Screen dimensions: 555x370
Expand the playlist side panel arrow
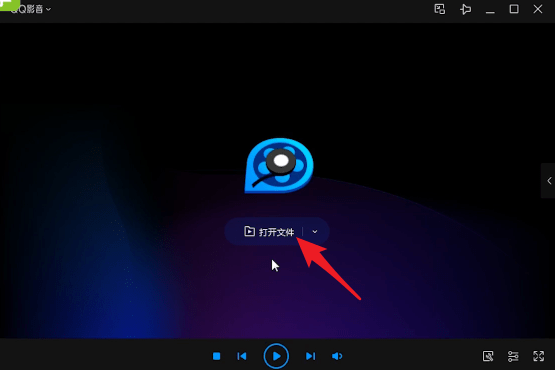point(549,181)
